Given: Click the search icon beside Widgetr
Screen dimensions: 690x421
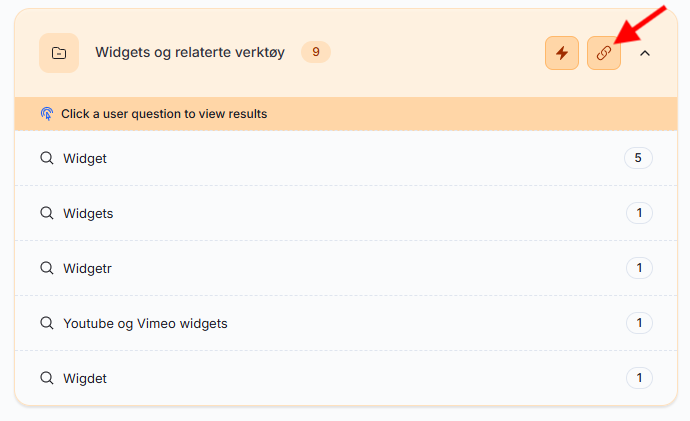Looking at the screenshot, I should [46, 268].
